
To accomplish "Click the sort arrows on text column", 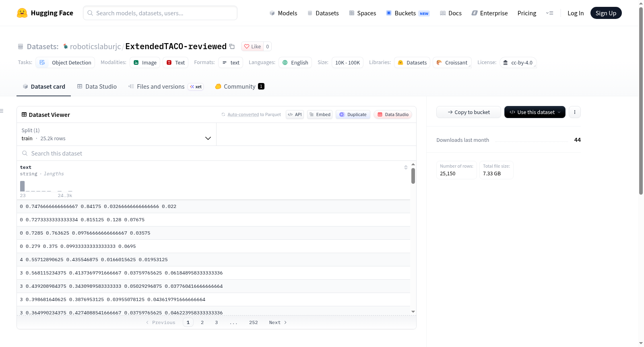I will tap(406, 167).
